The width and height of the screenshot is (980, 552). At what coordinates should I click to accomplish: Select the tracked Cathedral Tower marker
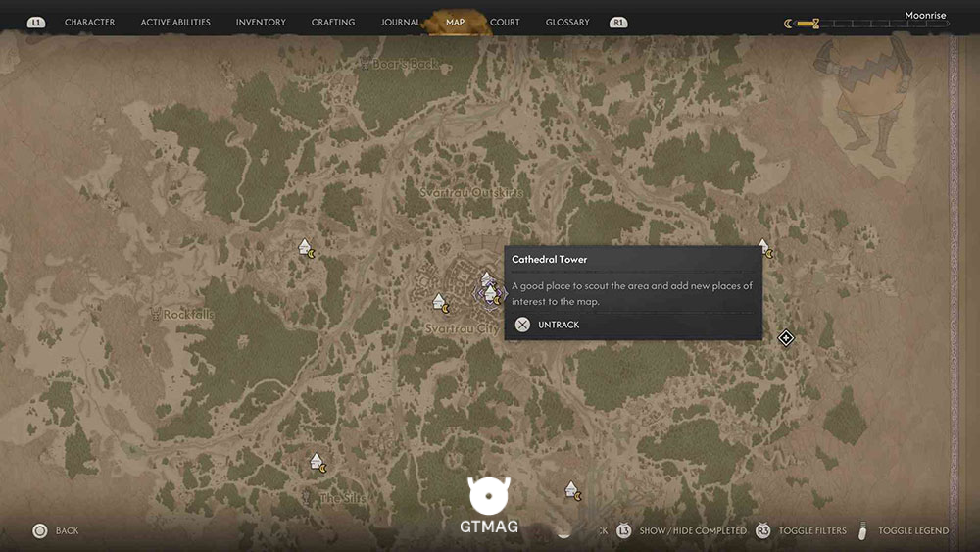tap(491, 293)
